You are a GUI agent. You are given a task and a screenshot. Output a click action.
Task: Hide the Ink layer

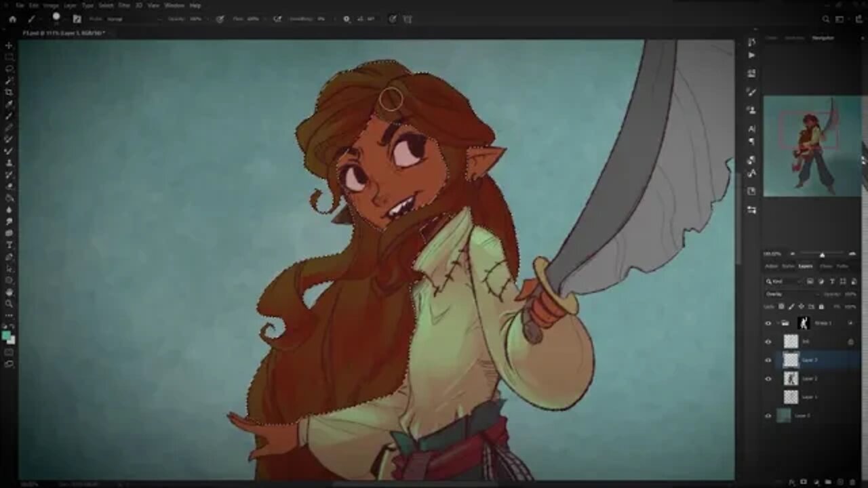768,342
